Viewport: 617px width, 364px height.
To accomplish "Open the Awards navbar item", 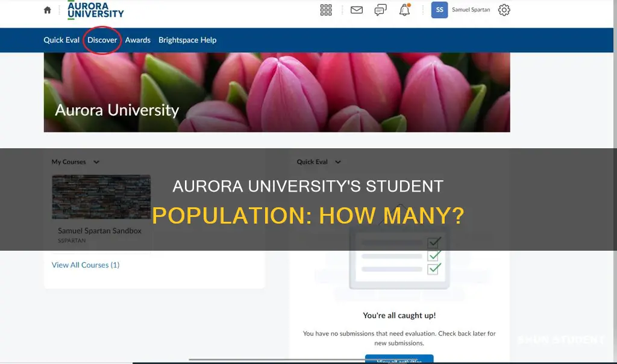I will [138, 40].
